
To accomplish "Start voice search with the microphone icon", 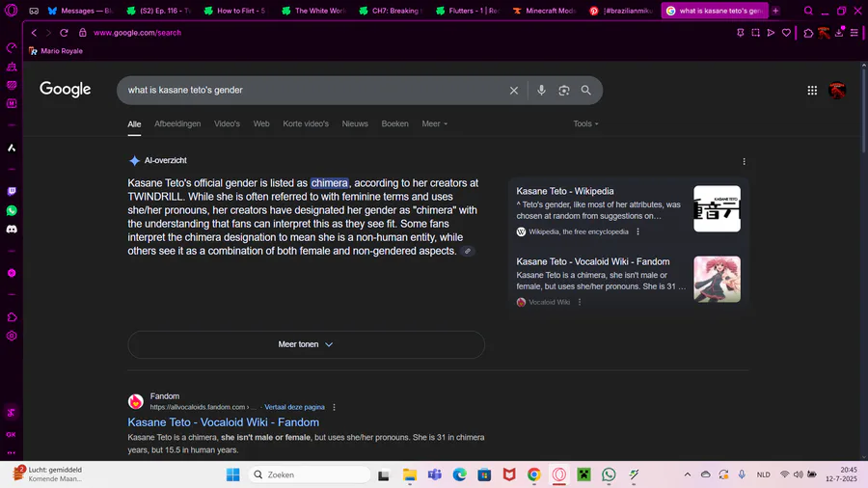I will click(x=541, y=91).
